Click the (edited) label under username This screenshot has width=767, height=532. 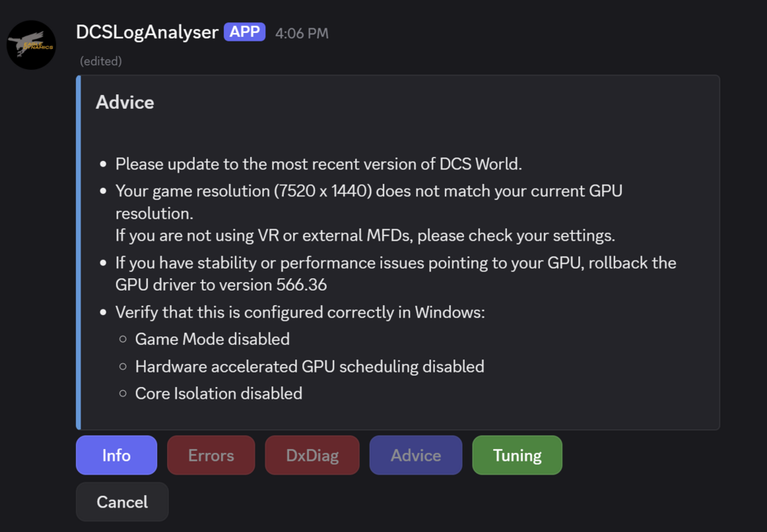click(x=100, y=61)
